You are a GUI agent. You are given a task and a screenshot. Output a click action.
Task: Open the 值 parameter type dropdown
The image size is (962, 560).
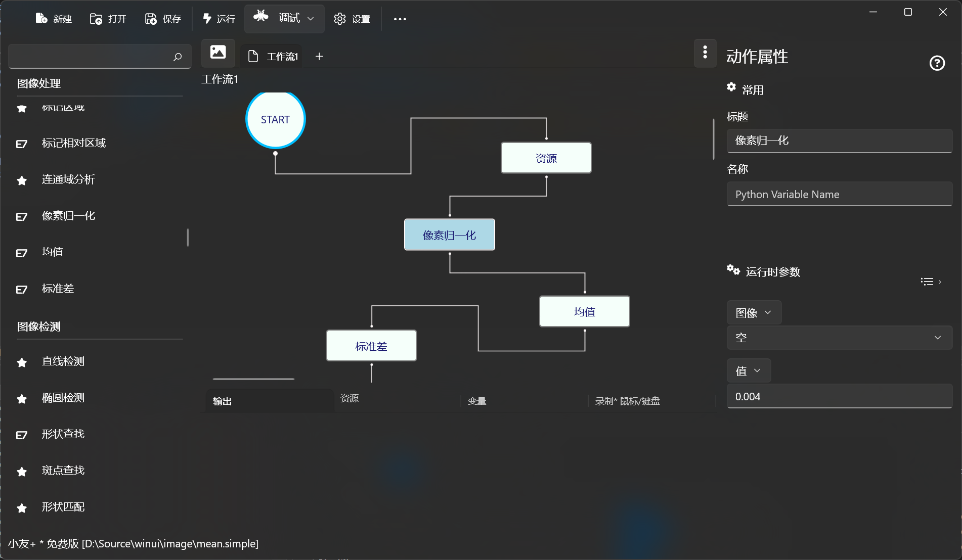(749, 371)
